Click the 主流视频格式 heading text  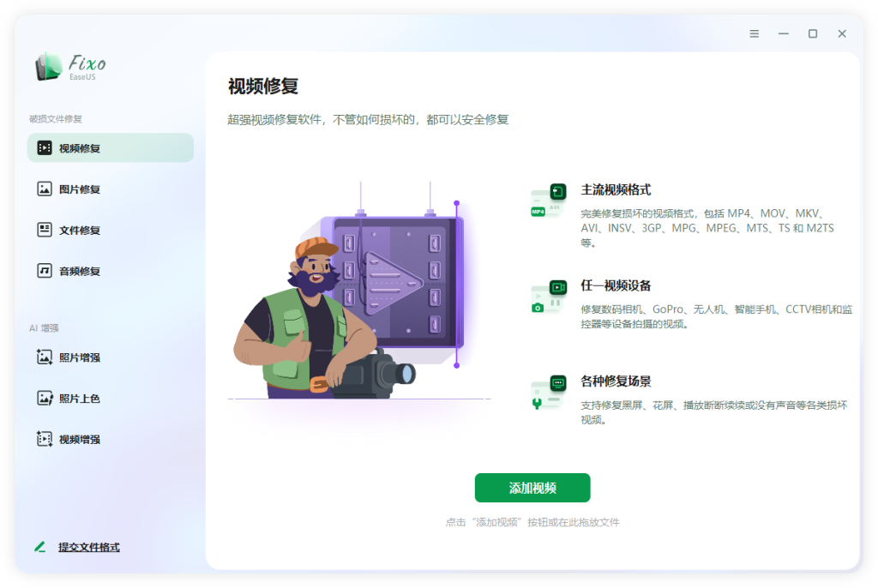pos(616,189)
